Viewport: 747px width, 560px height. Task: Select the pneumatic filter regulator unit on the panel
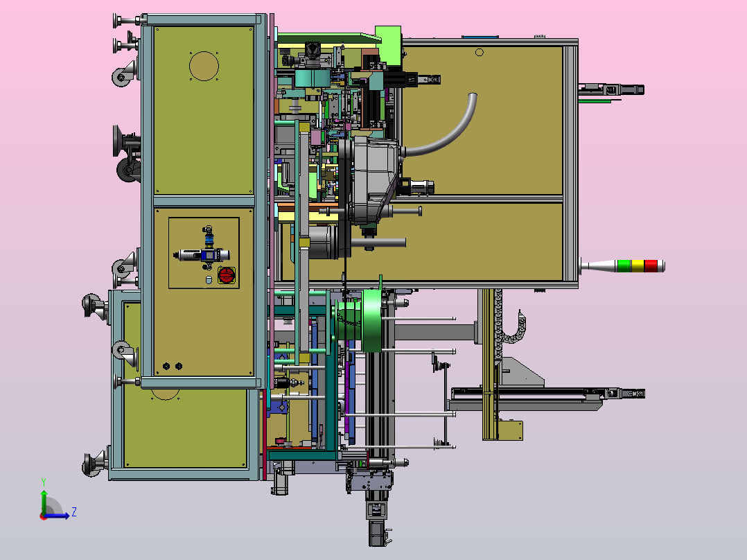[202, 254]
